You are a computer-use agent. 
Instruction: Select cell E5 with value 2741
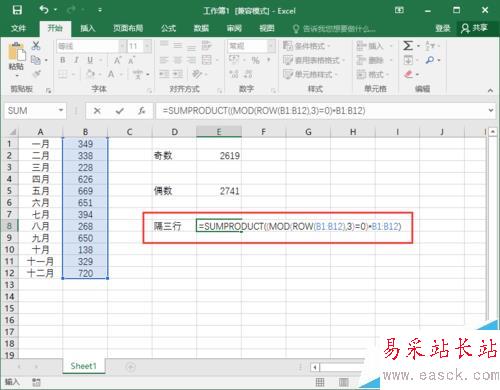click(219, 191)
